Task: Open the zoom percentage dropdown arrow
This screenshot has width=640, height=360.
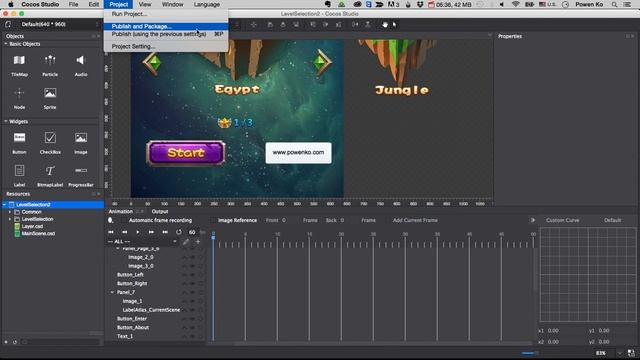Action: 620,353
